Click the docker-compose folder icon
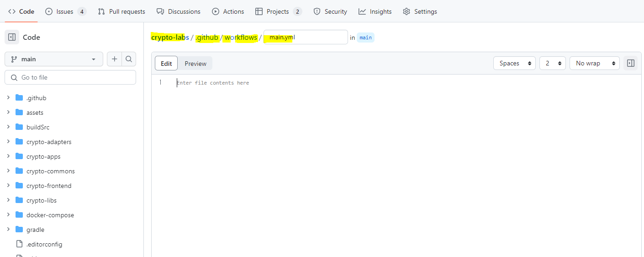 [x=19, y=214]
